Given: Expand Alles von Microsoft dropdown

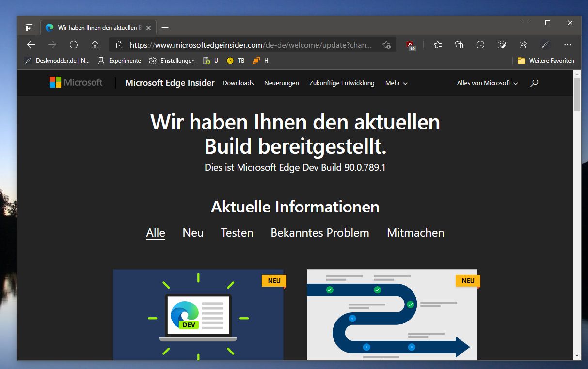Looking at the screenshot, I should pyautogui.click(x=487, y=83).
